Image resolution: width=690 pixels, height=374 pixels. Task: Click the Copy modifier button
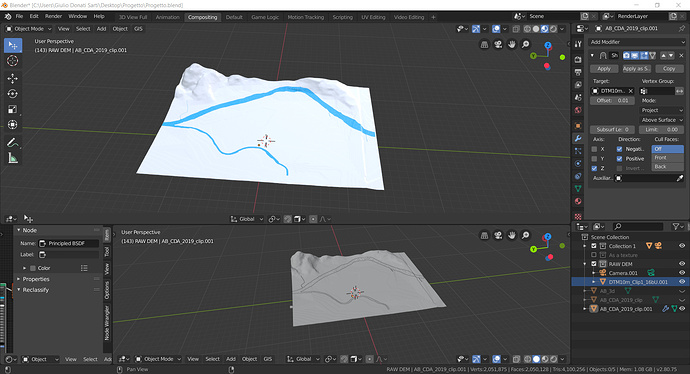[669, 69]
